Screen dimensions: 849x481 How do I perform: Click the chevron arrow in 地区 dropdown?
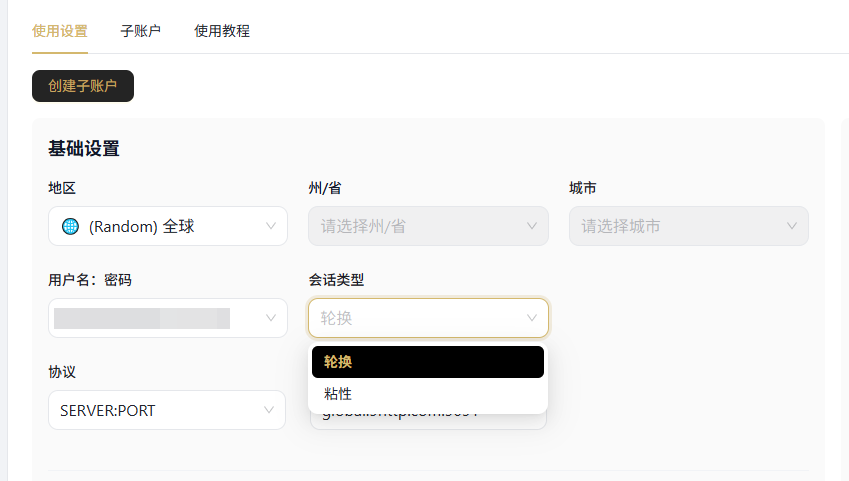(x=271, y=226)
